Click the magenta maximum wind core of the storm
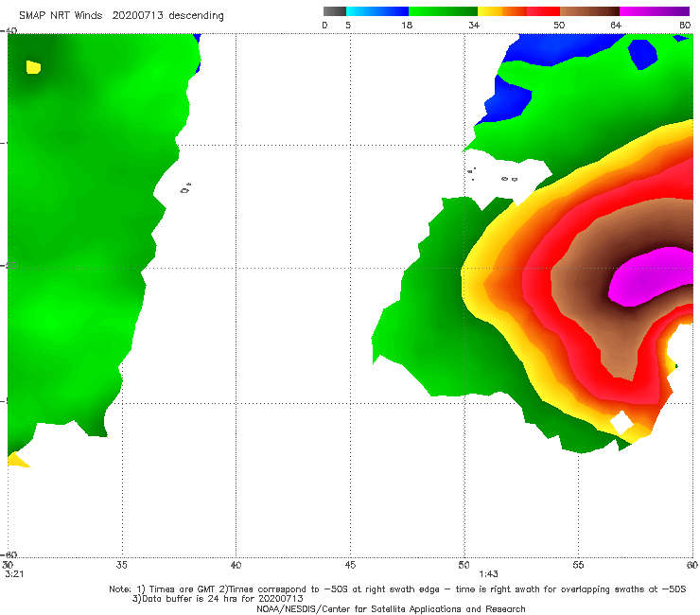The width and height of the screenshot is (700, 615). [x=650, y=277]
